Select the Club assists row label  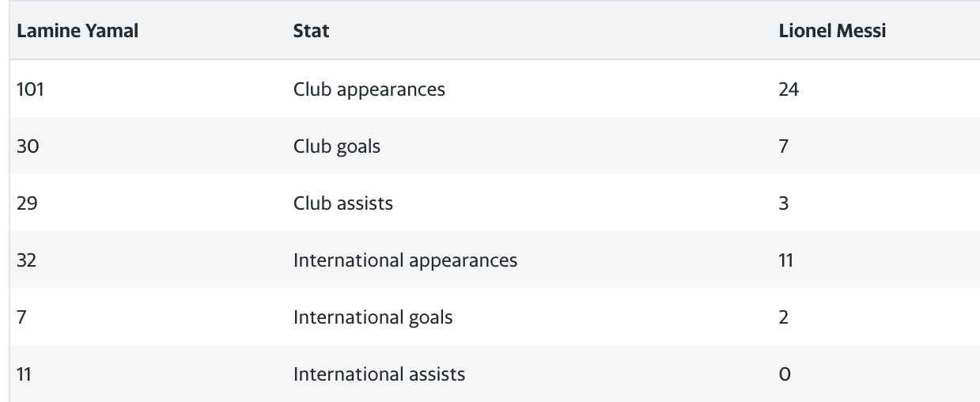[x=342, y=203]
